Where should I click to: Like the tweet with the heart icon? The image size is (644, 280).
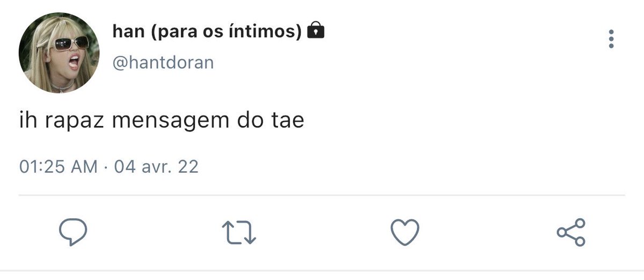[404, 232]
